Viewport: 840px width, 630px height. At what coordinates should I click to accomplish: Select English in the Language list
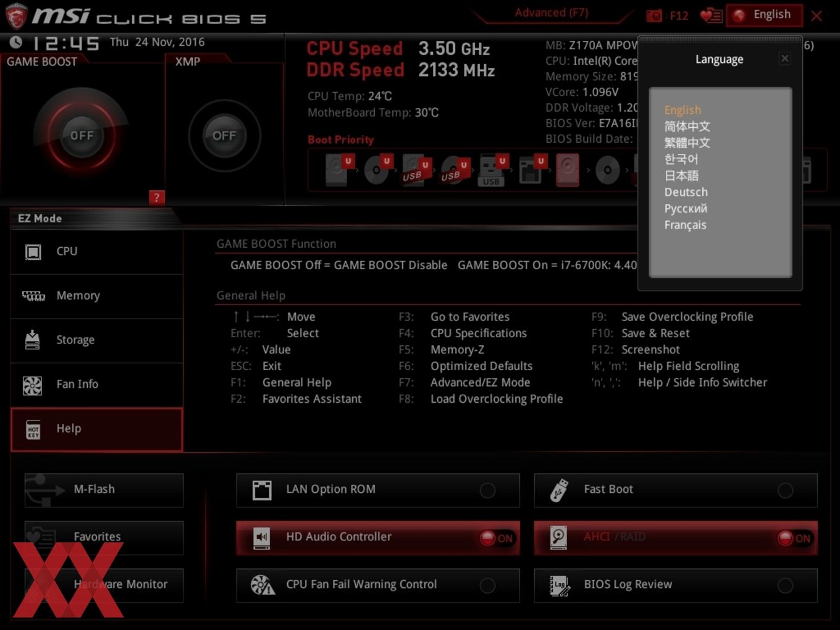[682, 110]
